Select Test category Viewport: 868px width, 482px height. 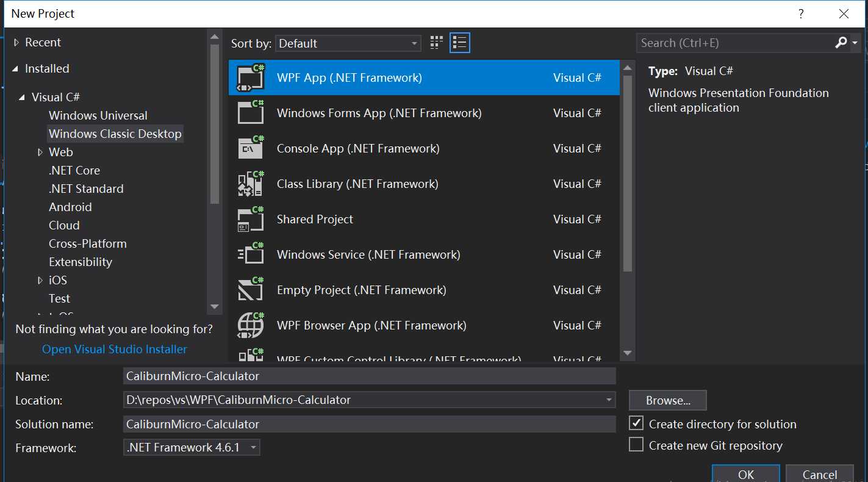pos(59,298)
